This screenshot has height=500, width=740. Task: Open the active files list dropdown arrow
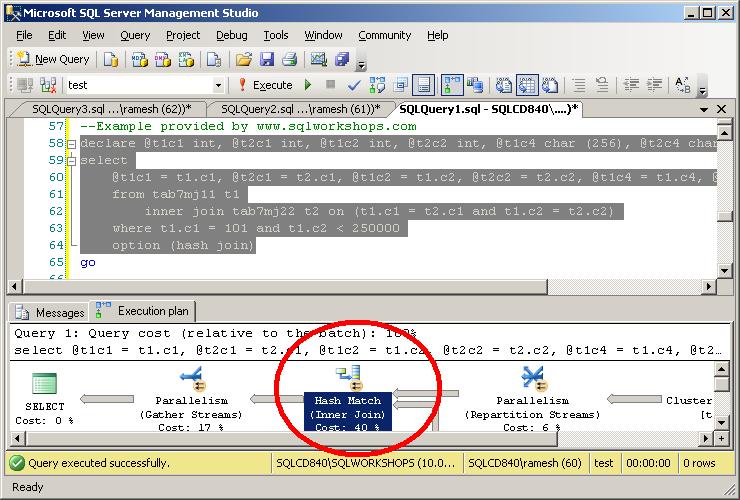[x=704, y=110]
